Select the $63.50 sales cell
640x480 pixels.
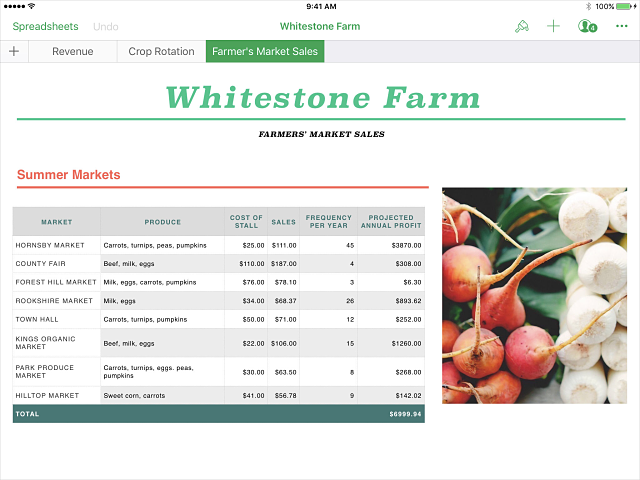coord(284,372)
